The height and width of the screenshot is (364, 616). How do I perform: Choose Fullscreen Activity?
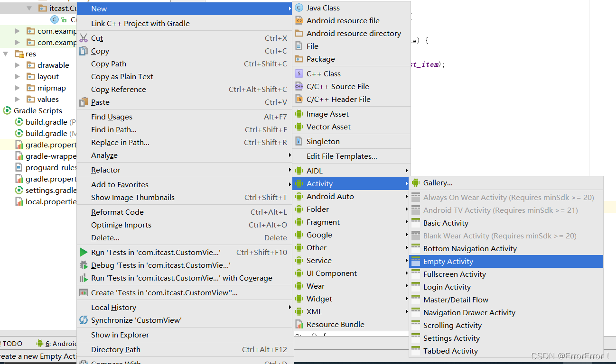click(x=506, y=274)
